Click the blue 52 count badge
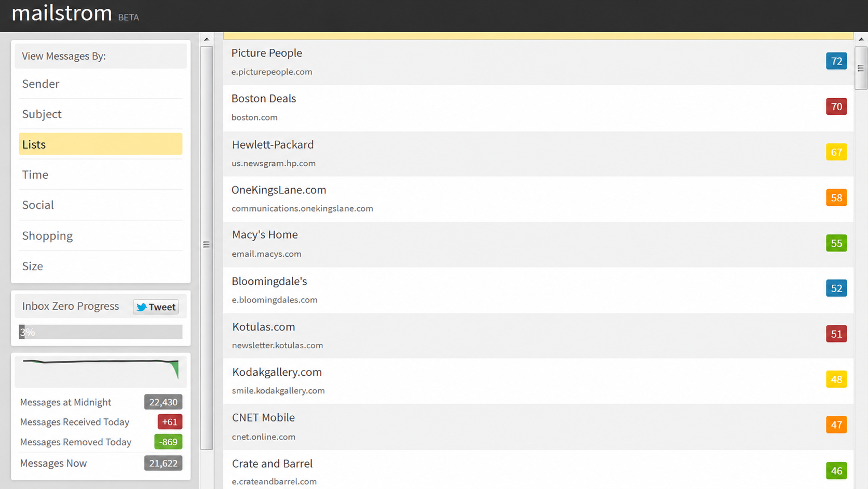Screen dimensions: 868x489 click(x=836, y=288)
